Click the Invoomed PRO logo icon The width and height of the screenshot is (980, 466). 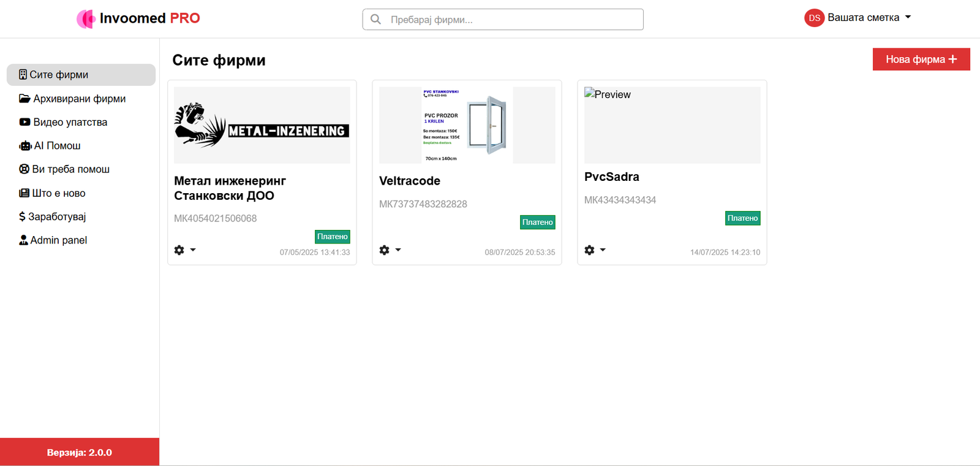pos(86,19)
